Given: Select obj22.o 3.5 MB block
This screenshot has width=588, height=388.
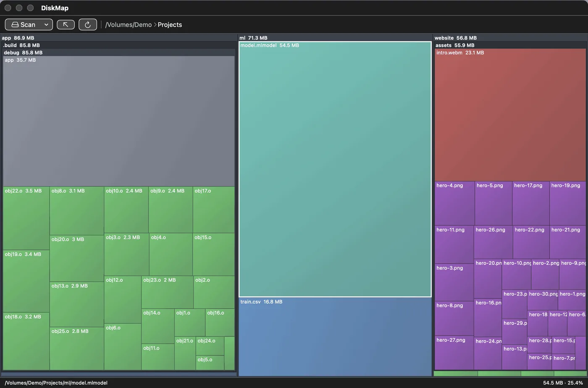Looking at the screenshot, I should click(x=26, y=218).
